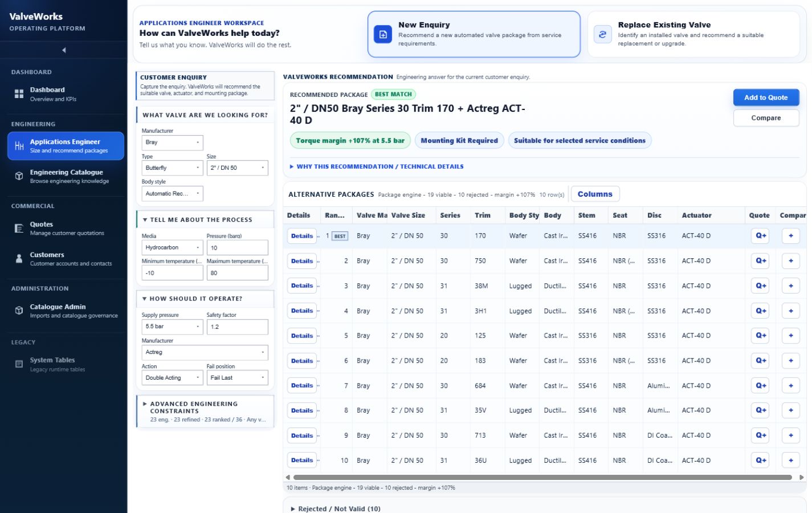Click the Maximum temperature input field
812x513 pixels.
237,273
